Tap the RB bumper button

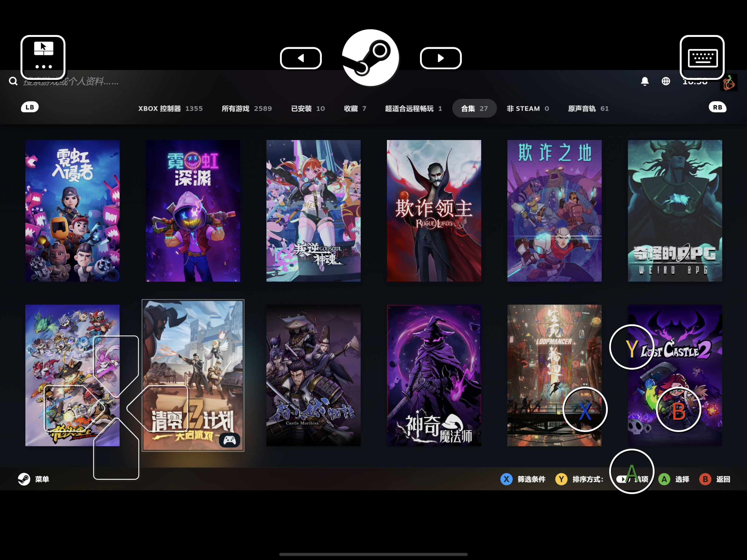pyautogui.click(x=717, y=107)
